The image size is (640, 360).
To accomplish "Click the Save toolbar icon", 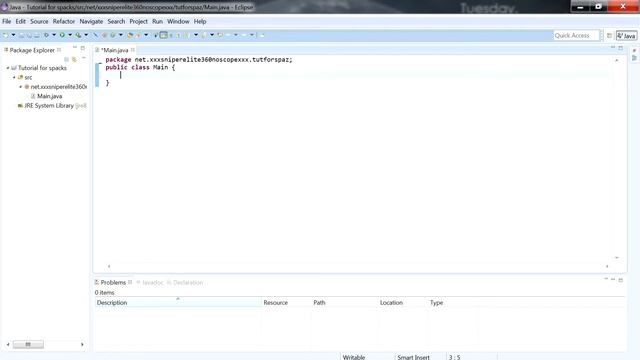I will click(x=21, y=36).
